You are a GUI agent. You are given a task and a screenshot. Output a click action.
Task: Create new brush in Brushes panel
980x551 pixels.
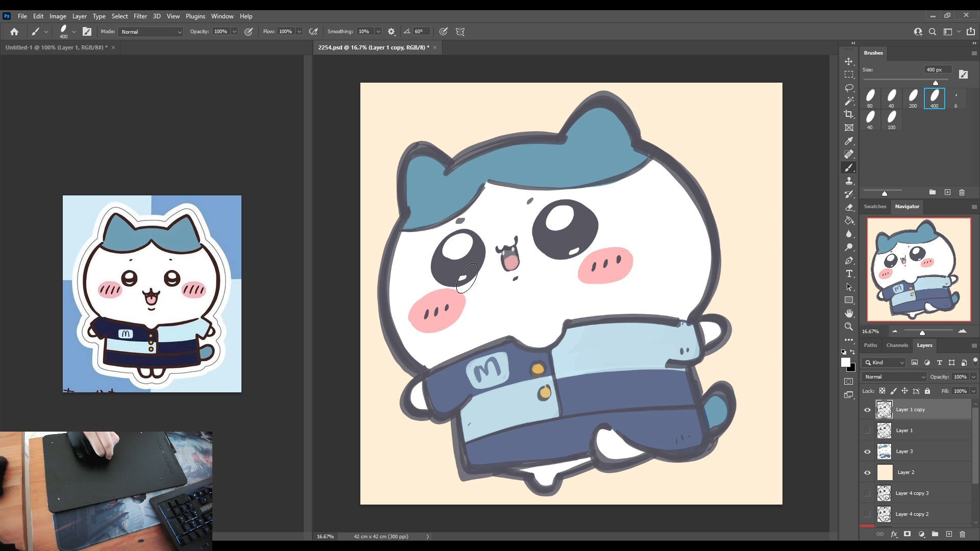(947, 192)
